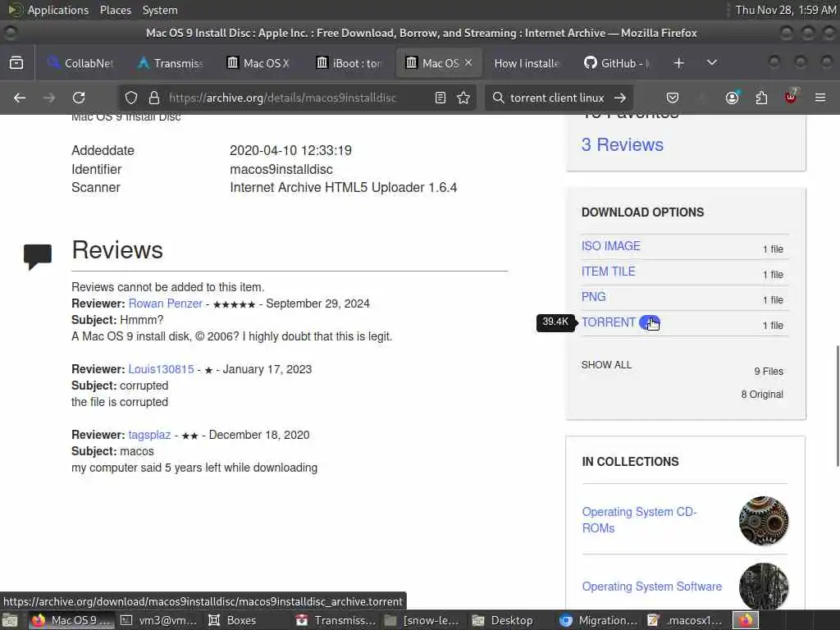
Task: Switch to the Transmission tab
Action: point(171,63)
